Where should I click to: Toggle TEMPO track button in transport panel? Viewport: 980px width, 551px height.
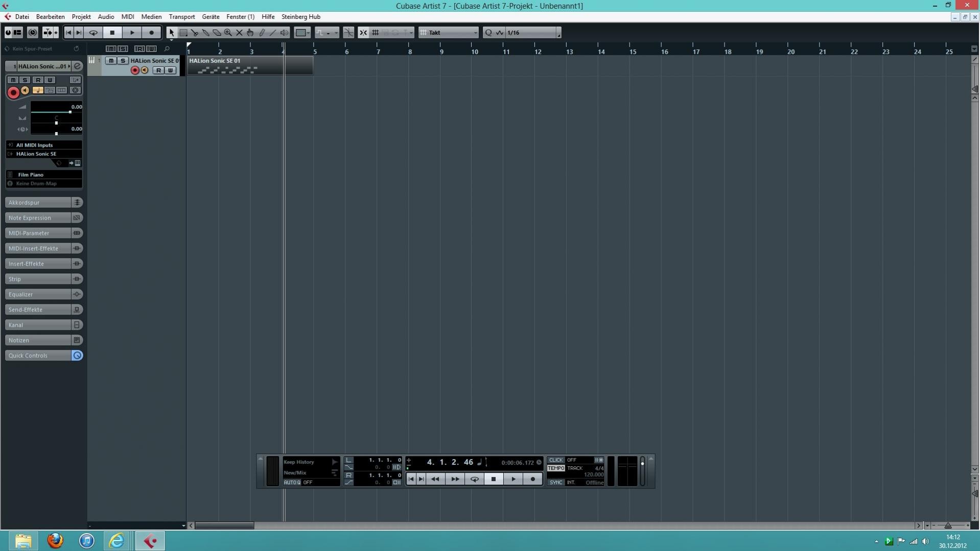(x=556, y=468)
